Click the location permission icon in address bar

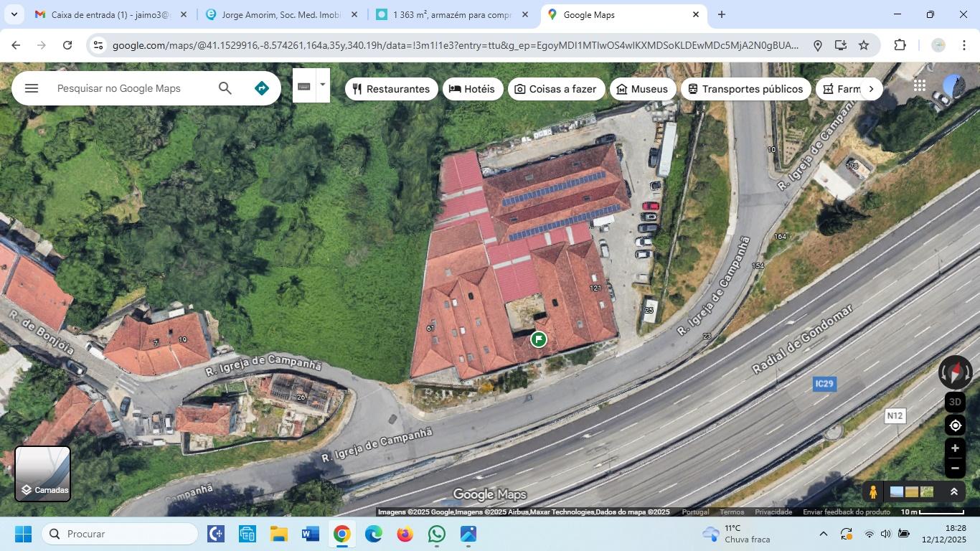(x=817, y=45)
